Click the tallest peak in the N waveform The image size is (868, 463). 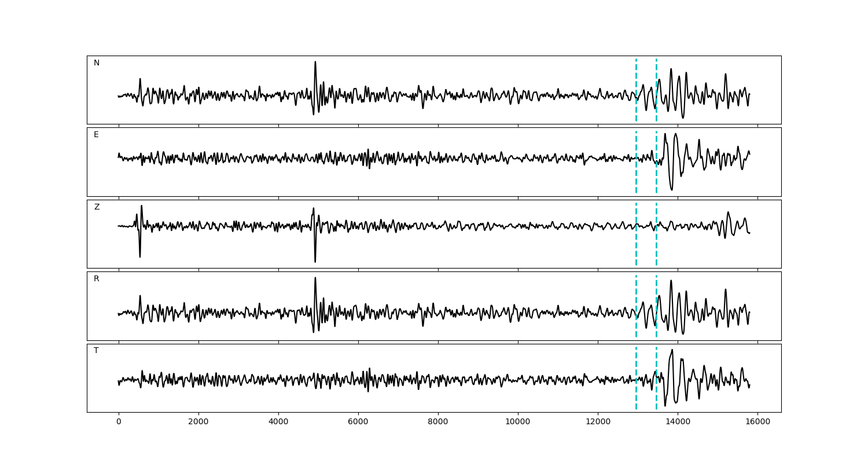click(x=315, y=63)
